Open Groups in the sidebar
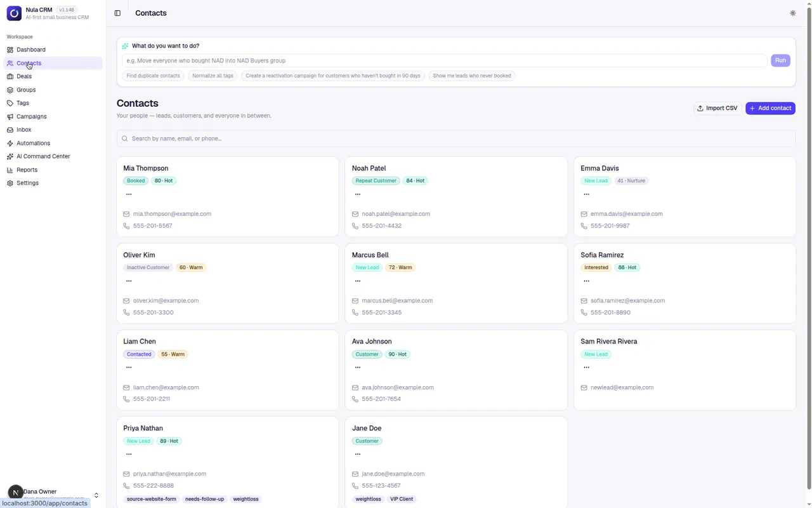The image size is (812, 508). 53,90
